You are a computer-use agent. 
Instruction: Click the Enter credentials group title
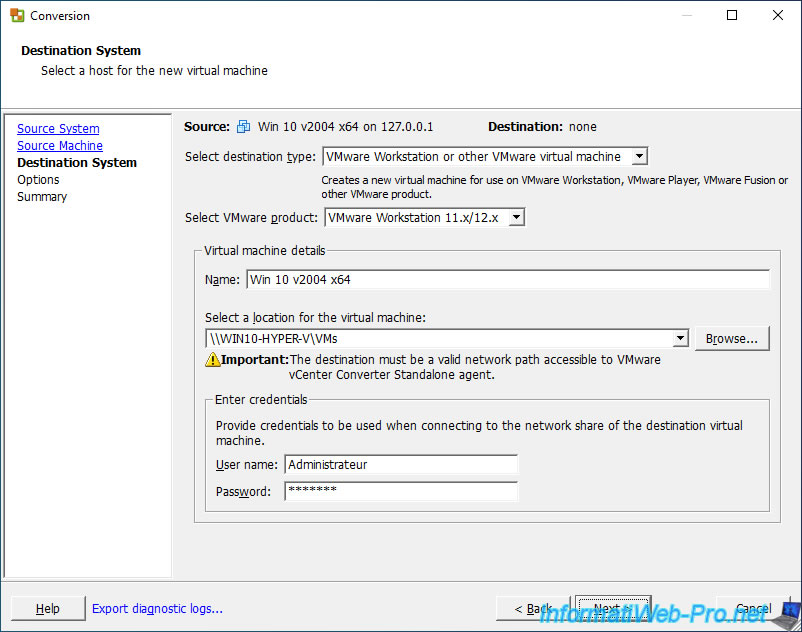tap(261, 399)
